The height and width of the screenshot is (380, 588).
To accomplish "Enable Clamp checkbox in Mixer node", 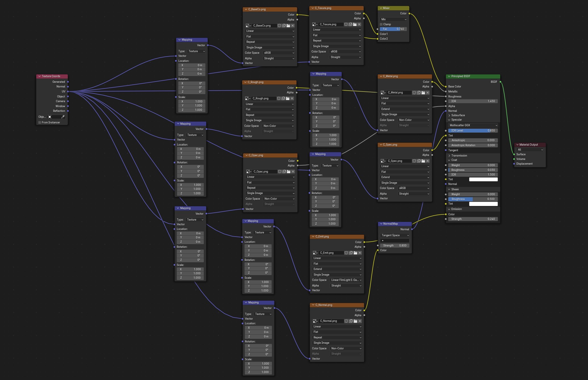I will 381,24.
